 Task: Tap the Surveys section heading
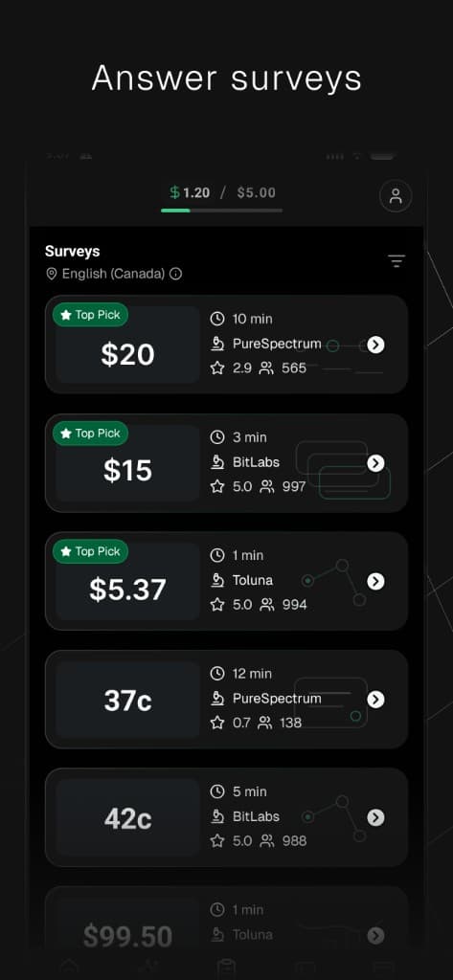(x=73, y=252)
